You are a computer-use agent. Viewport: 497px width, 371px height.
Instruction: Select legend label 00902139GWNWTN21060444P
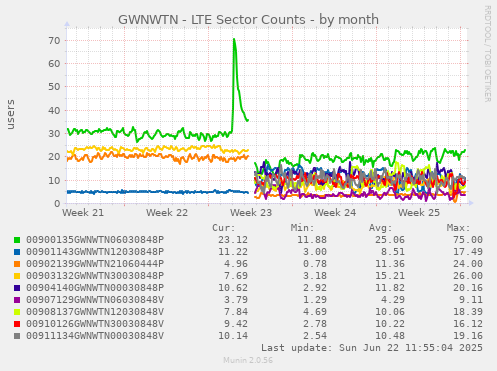95,264
